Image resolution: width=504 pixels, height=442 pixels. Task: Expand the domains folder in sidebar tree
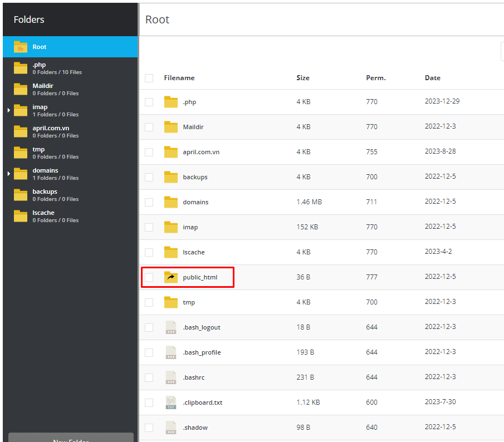point(9,174)
